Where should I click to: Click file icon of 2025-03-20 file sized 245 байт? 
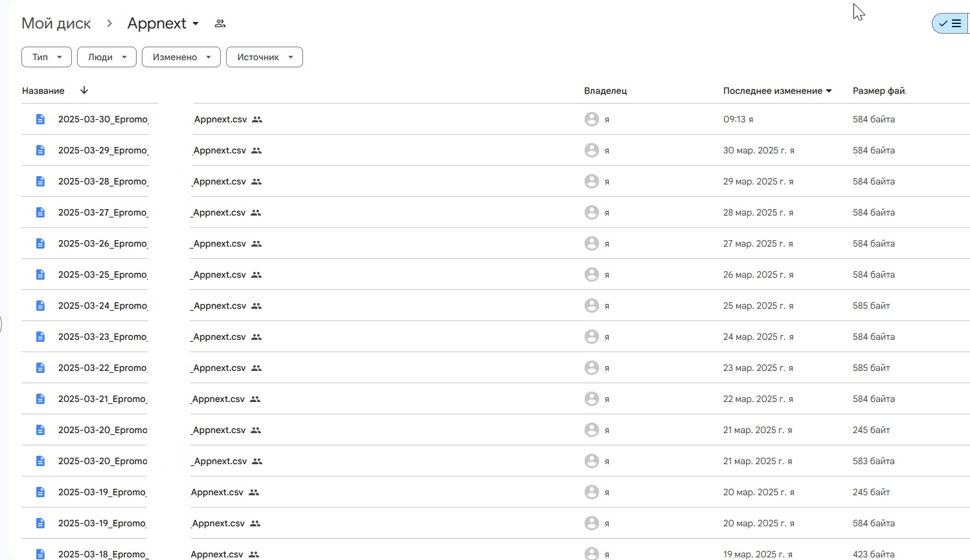click(40, 430)
